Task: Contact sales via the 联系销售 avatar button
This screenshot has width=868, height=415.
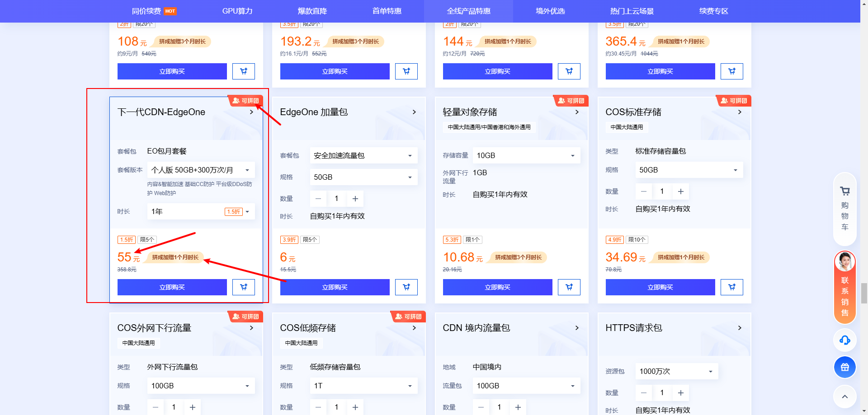Action: coord(845,287)
